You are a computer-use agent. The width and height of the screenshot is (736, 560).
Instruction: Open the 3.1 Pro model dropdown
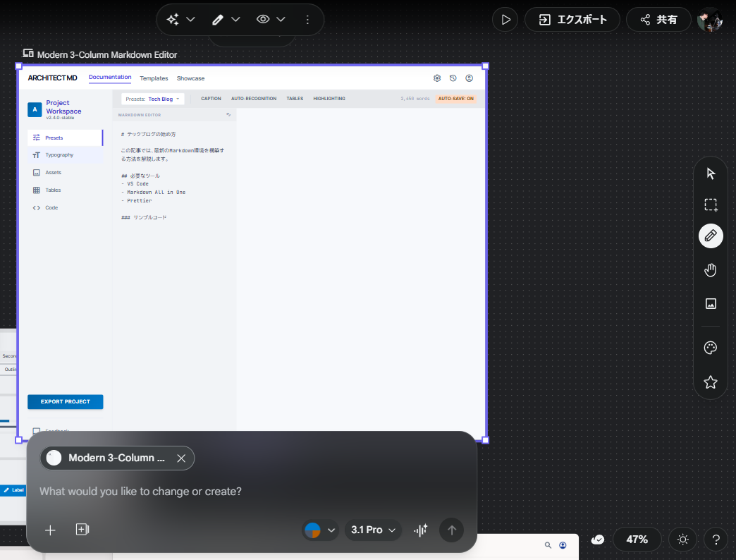(x=373, y=530)
